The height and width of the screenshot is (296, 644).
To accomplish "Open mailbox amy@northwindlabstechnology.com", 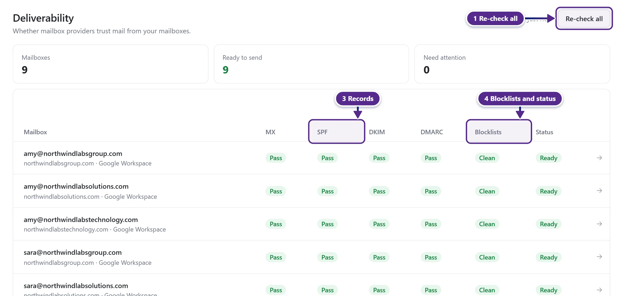I will point(81,220).
